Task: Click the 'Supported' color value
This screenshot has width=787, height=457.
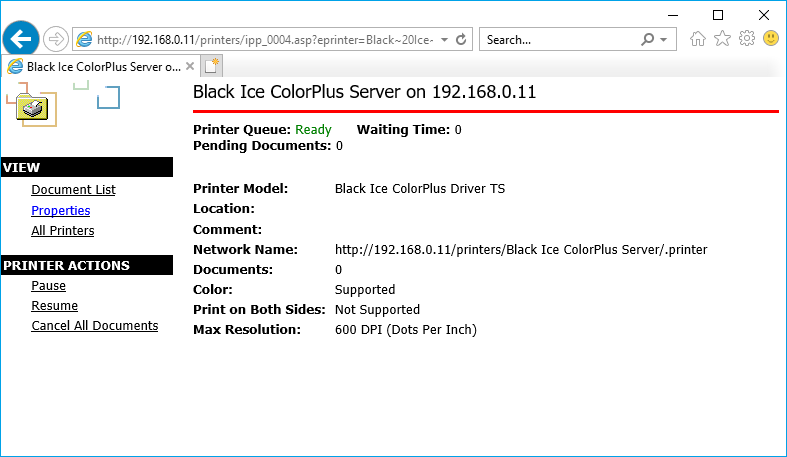Action: [365, 289]
